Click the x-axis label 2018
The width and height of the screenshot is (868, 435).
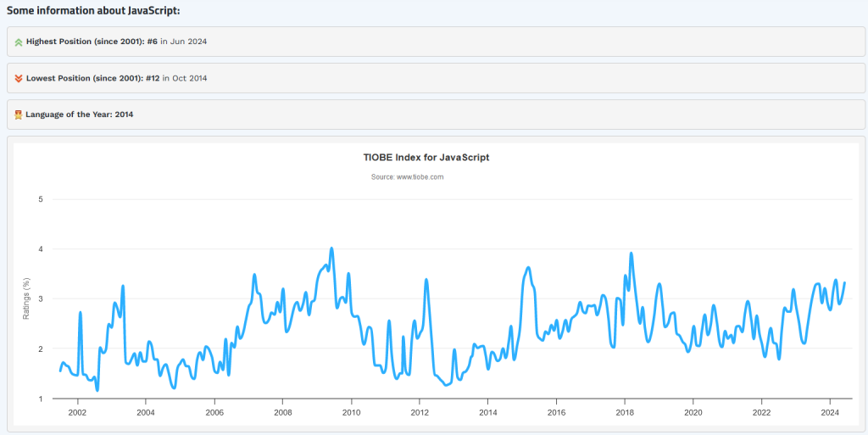(x=625, y=412)
